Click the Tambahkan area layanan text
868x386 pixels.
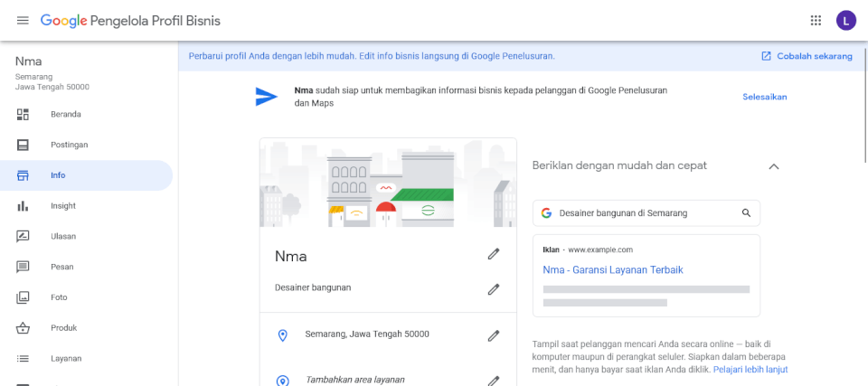pyautogui.click(x=354, y=380)
